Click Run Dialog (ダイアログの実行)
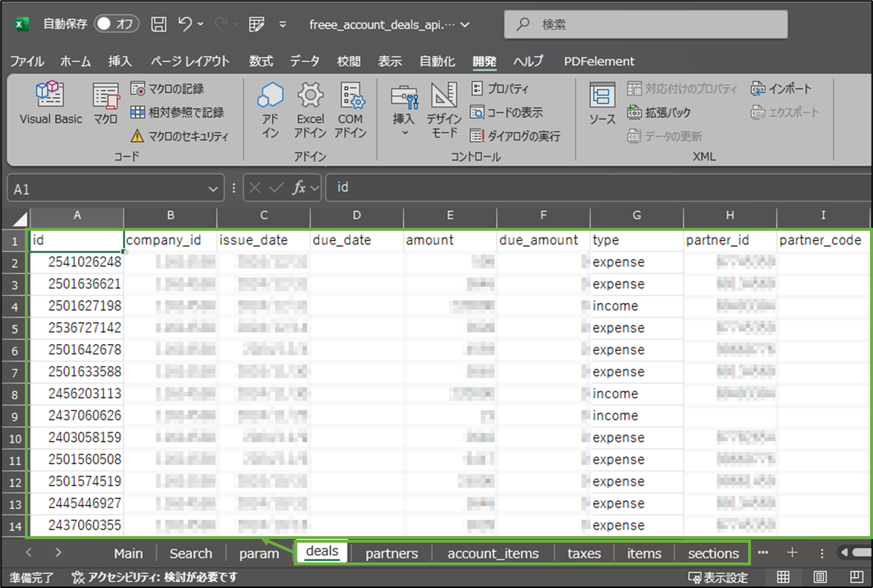This screenshot has height=588, width=873. click(515, 136)
